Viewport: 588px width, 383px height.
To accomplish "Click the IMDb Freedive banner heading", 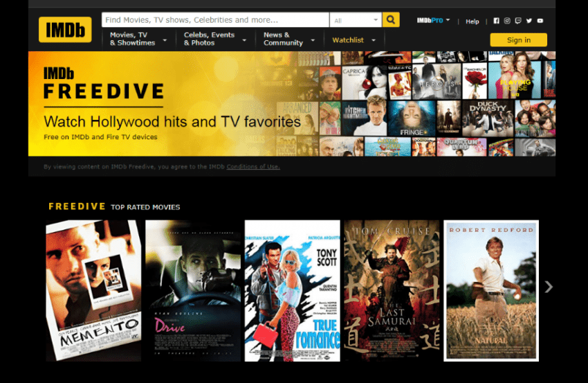I will pyautogui.click(x=104, y=83).
